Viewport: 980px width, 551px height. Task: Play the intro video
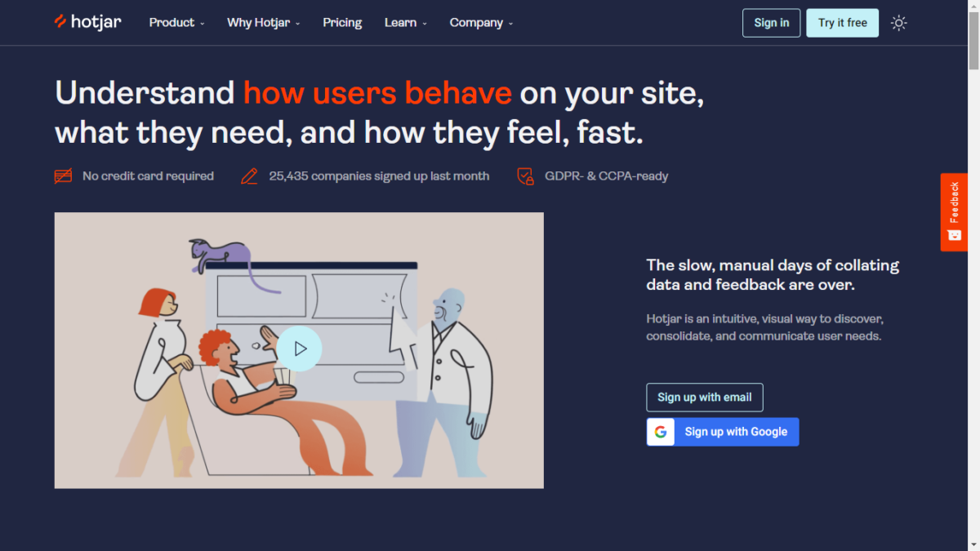tap(299, 349)
